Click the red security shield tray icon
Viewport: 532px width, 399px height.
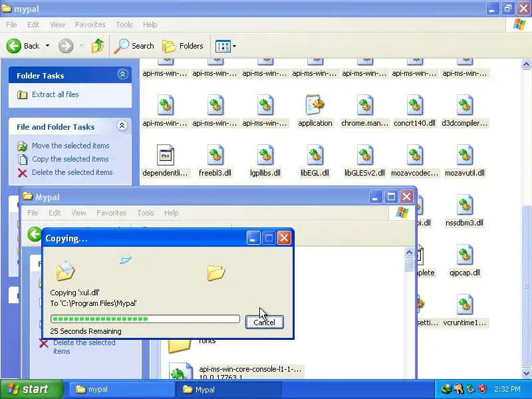click(482, 389)
